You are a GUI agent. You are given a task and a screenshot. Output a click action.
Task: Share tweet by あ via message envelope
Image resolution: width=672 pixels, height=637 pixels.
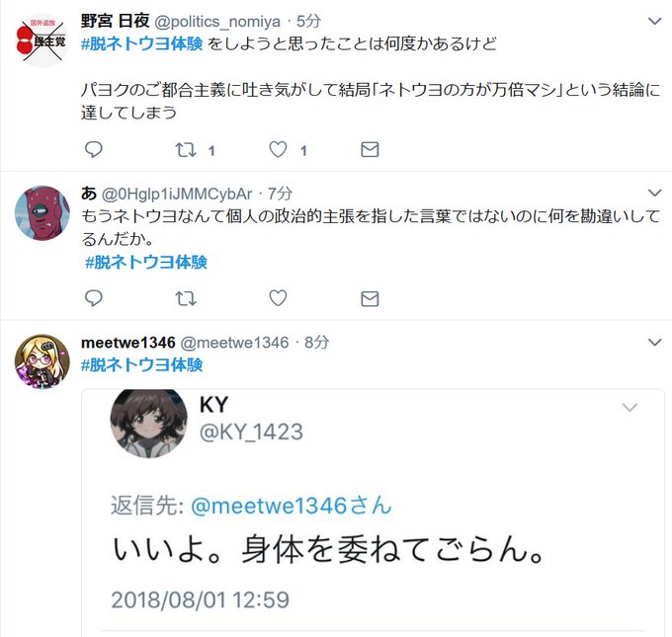coord(370,298)
